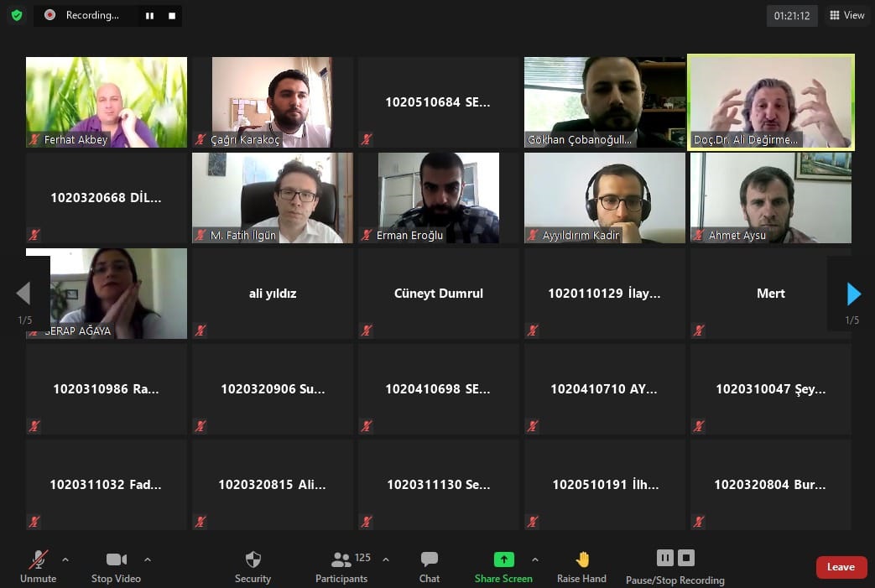Open the View layout menu
This screenshot has height=588, width=875.
point(847,15)
